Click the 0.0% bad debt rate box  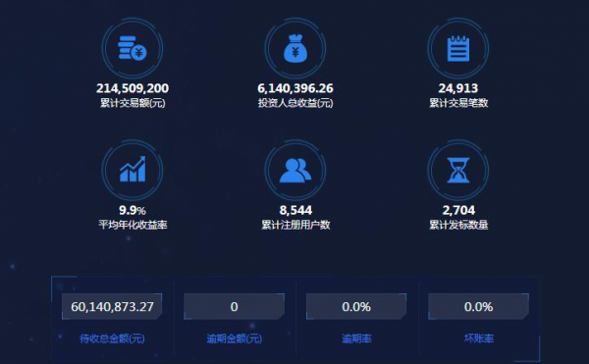[x=479, y=306]
